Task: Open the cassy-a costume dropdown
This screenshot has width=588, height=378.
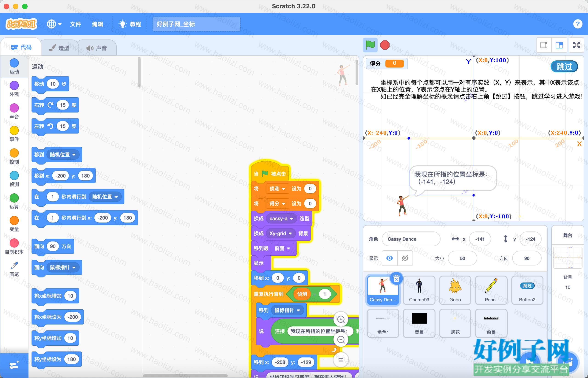Action: (281, 218)
